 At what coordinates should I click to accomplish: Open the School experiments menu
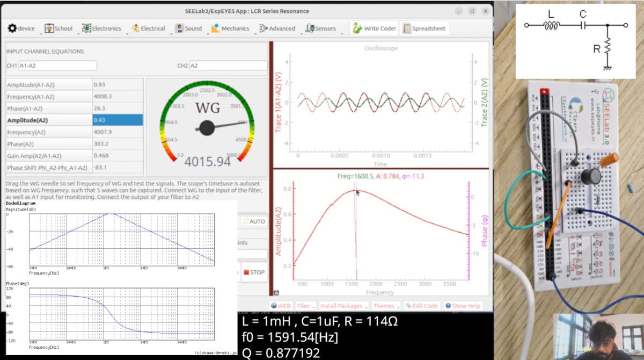[x=59, y=28]
